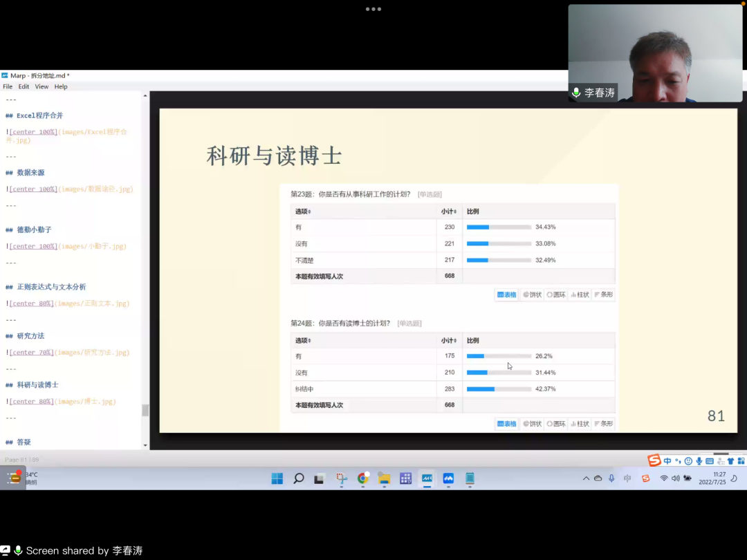
Task: Open the File menu in Marp
Action: 8,86
